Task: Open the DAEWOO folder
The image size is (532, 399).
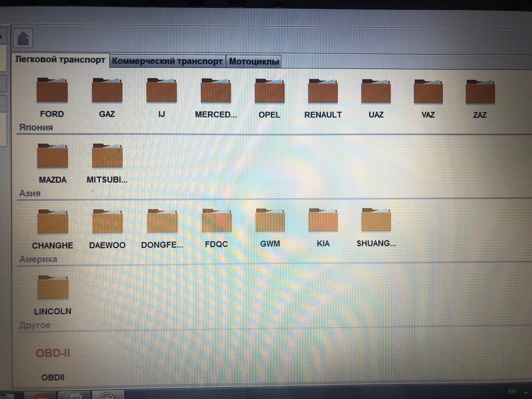Action: pyautogui.click(x=107, y=221)
